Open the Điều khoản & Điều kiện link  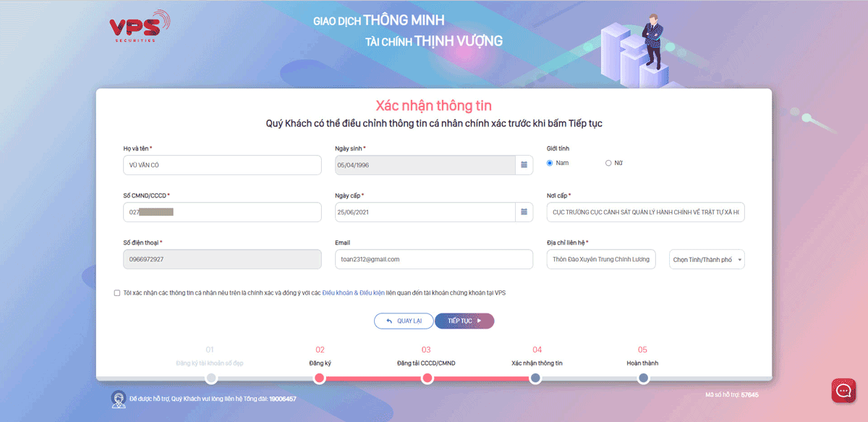(353, 293)
